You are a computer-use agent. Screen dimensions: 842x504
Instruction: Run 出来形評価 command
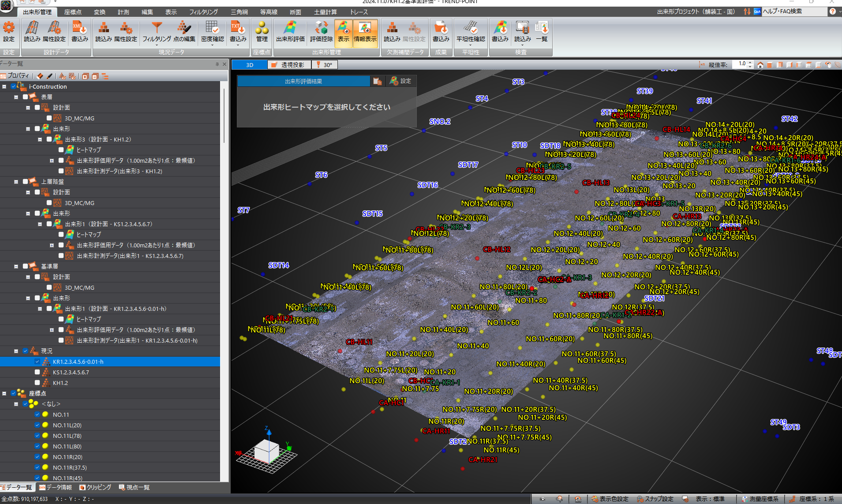pyautogui.click(x=290, y=31)
